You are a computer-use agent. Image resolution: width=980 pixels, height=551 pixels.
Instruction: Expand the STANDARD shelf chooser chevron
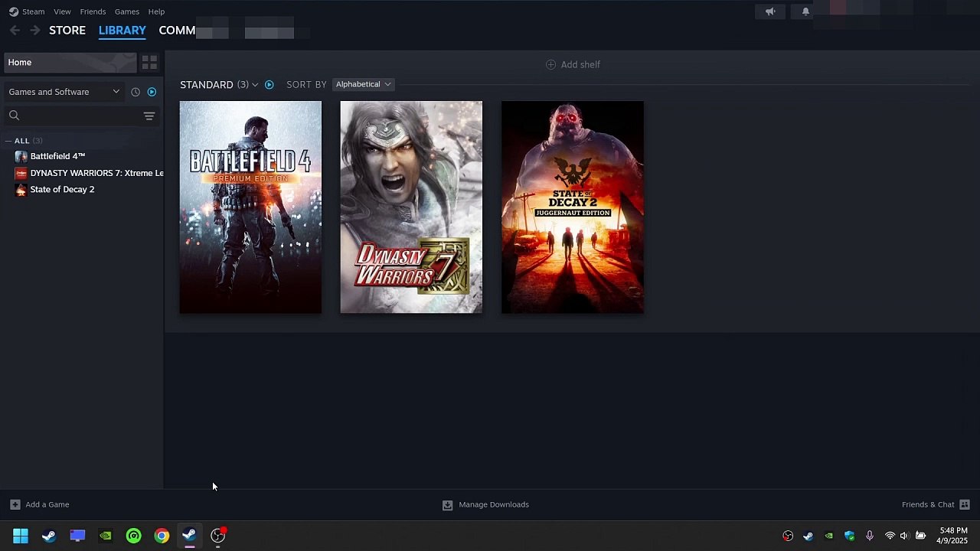tap(255, 85)
